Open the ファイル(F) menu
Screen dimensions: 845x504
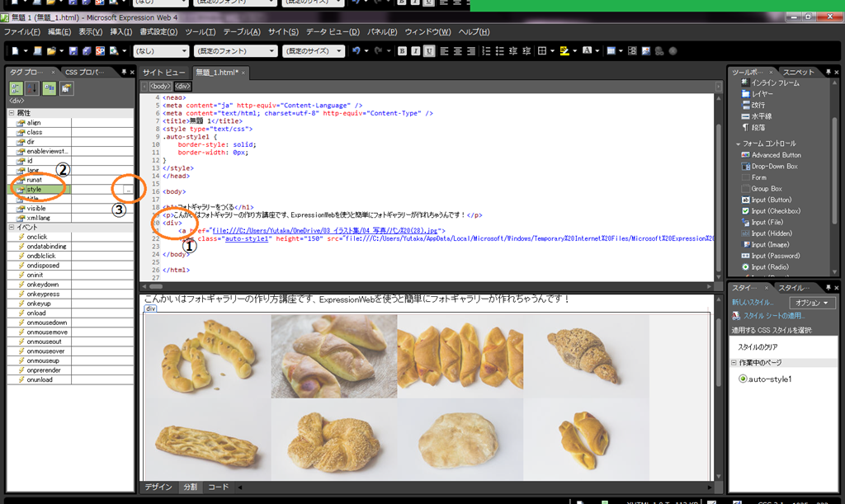point(22,32)
